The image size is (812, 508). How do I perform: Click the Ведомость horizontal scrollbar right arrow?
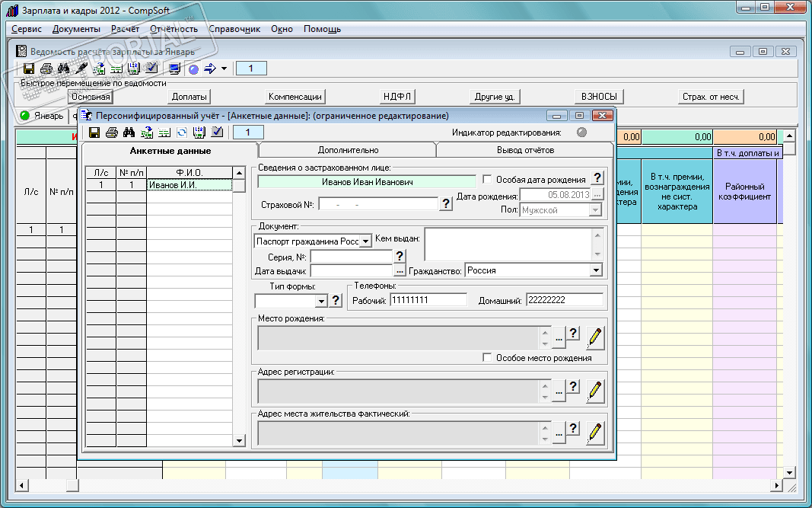pos(775,485)
